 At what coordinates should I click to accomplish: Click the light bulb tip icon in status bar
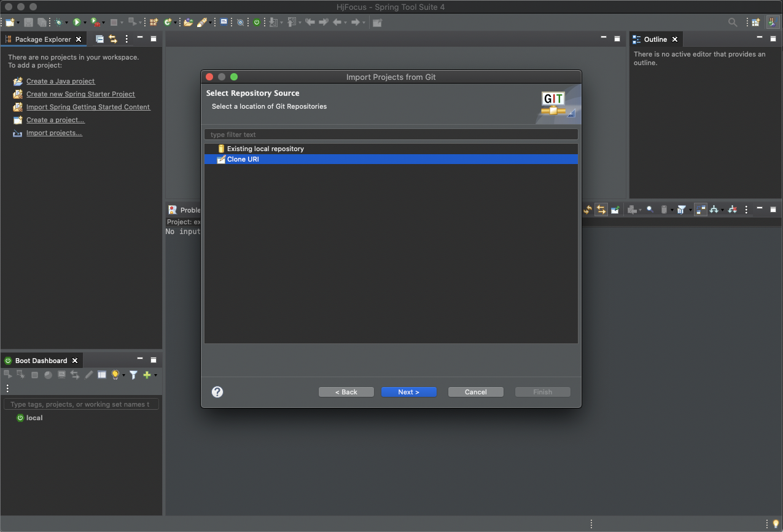tap(775, 523)
